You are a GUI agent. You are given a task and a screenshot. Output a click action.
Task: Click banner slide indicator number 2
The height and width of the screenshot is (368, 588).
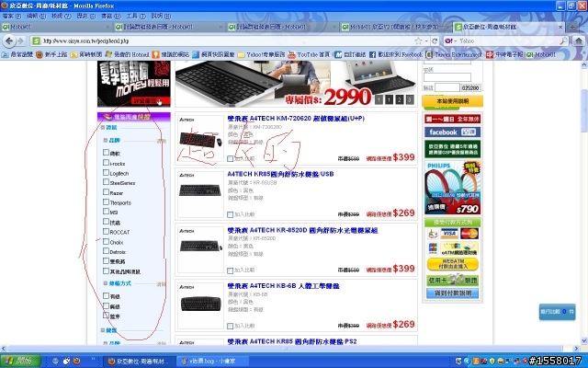point(400,100)
